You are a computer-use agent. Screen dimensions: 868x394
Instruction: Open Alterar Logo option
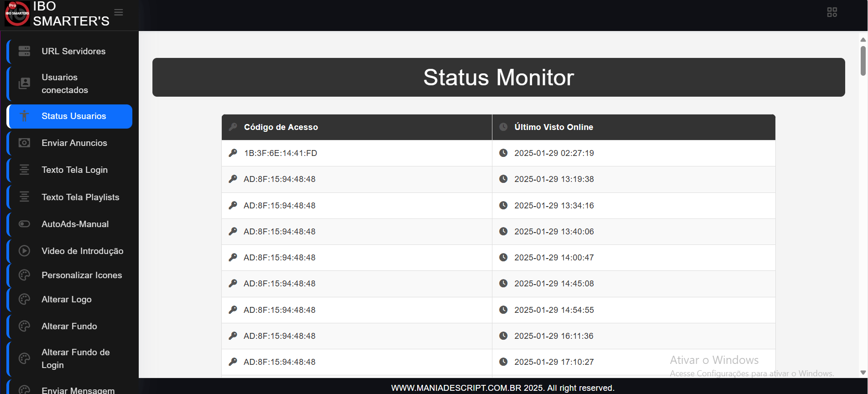tap(67, 300)
